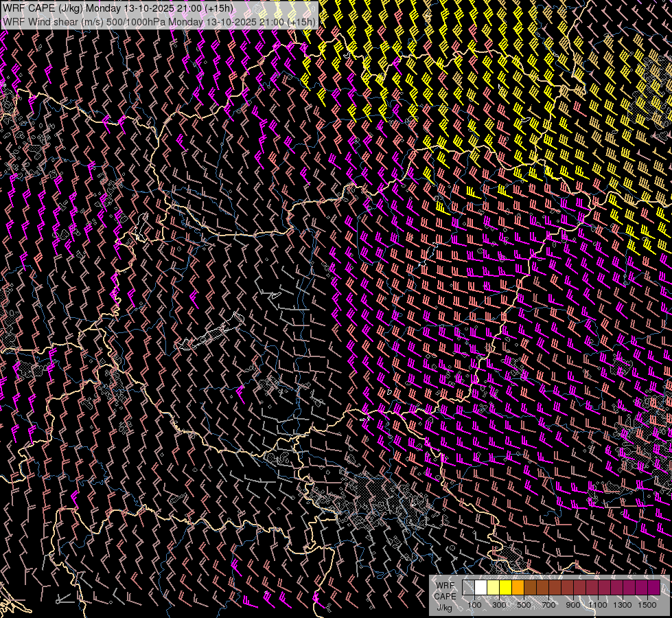Select the orange CAPE legend swatch
Viewport: 672px width, 618px height.
518,588
